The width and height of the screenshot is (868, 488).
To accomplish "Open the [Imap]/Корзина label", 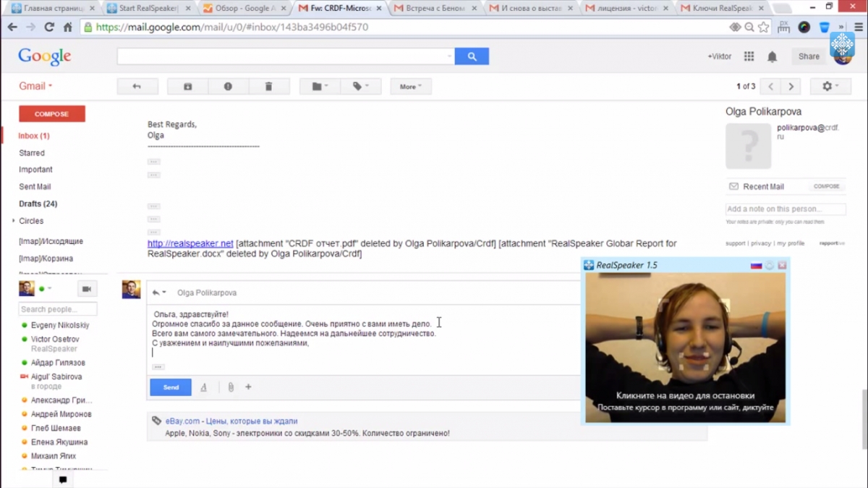I will tap(46, 258).
